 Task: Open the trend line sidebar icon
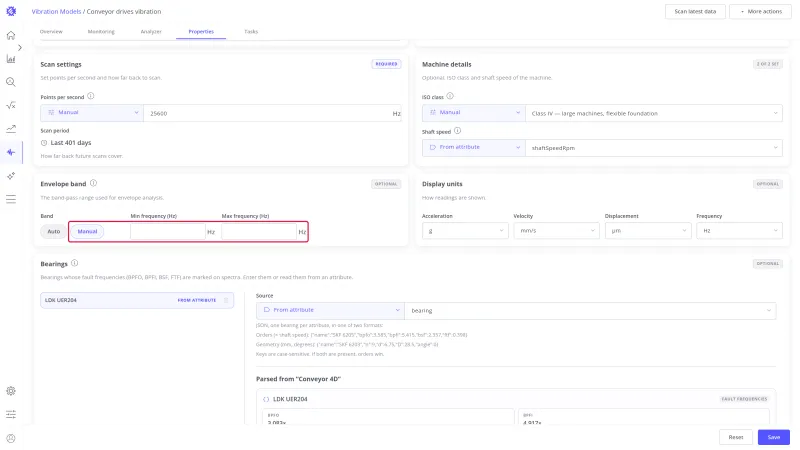tap(11, 129)
